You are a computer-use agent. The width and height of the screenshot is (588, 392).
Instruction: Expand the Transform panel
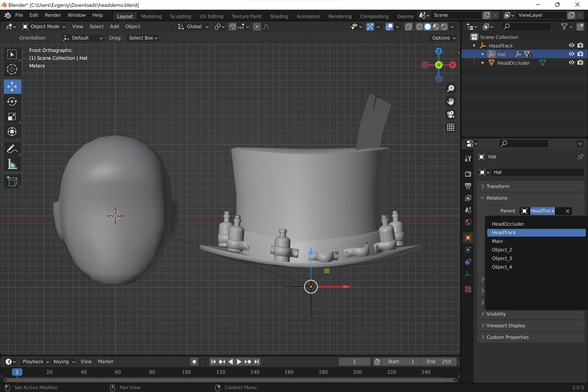pos(498,186)
